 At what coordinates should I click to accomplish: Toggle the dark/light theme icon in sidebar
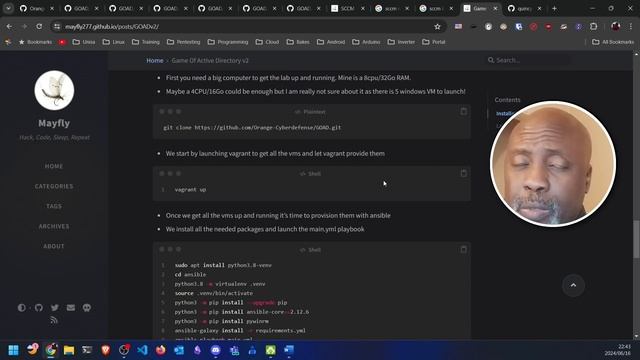point(22,308)
